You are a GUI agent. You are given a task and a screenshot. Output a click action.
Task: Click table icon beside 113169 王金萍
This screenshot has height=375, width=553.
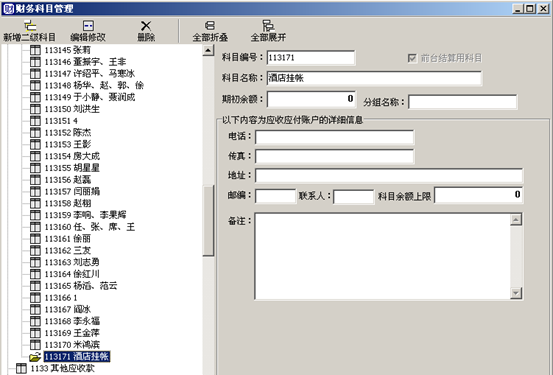click(x=35, y=333)
